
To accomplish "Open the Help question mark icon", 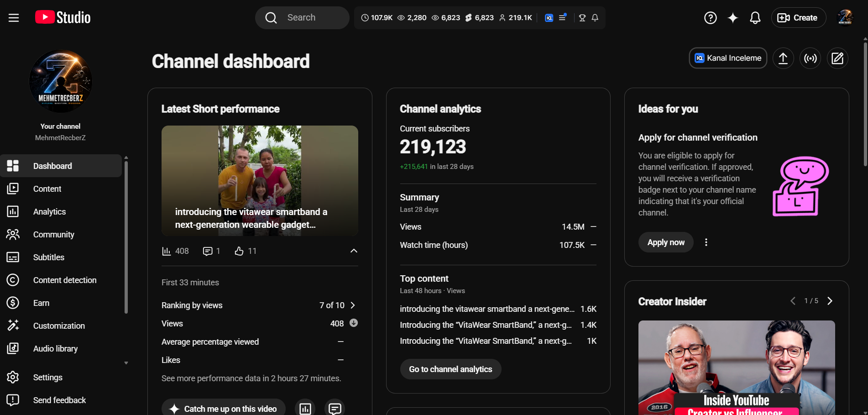I will [x=710, y=18].
